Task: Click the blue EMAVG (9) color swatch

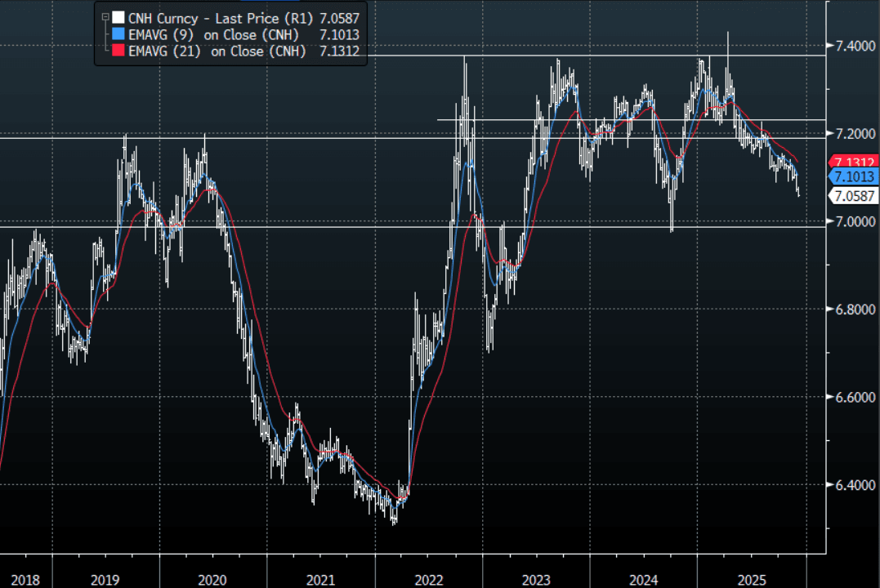Action: tap(118, 34)
